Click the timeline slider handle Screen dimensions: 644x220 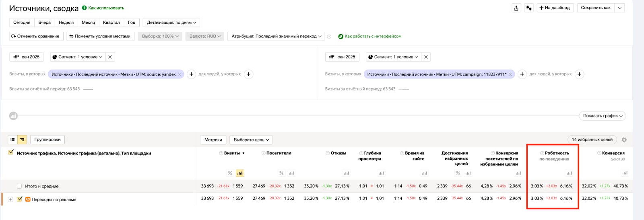coord(13,116)
